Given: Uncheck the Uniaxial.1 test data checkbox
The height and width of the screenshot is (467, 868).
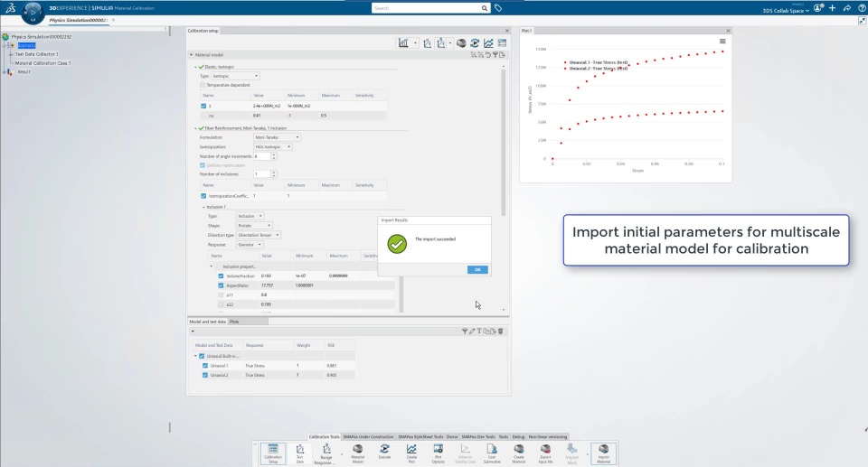Looking at the screenshot, I should click(x=205, y=366).
